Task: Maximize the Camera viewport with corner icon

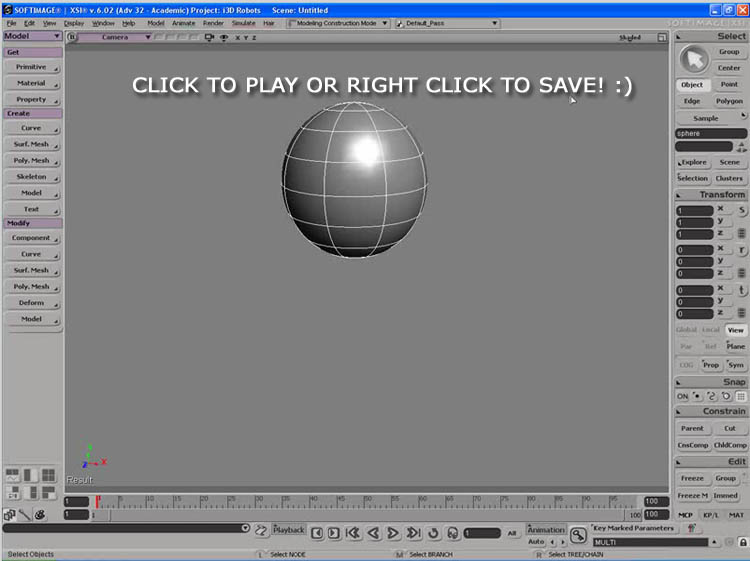Action: (x=661, y=37)
